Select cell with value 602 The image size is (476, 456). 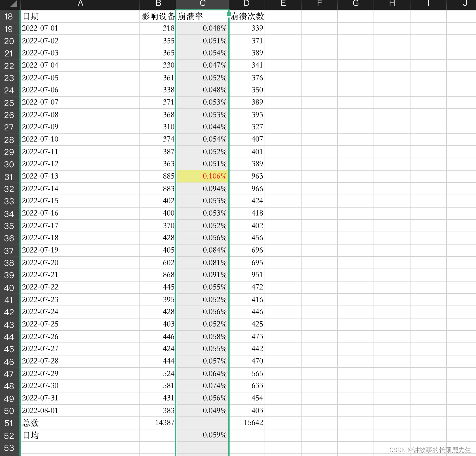(158, 263)
